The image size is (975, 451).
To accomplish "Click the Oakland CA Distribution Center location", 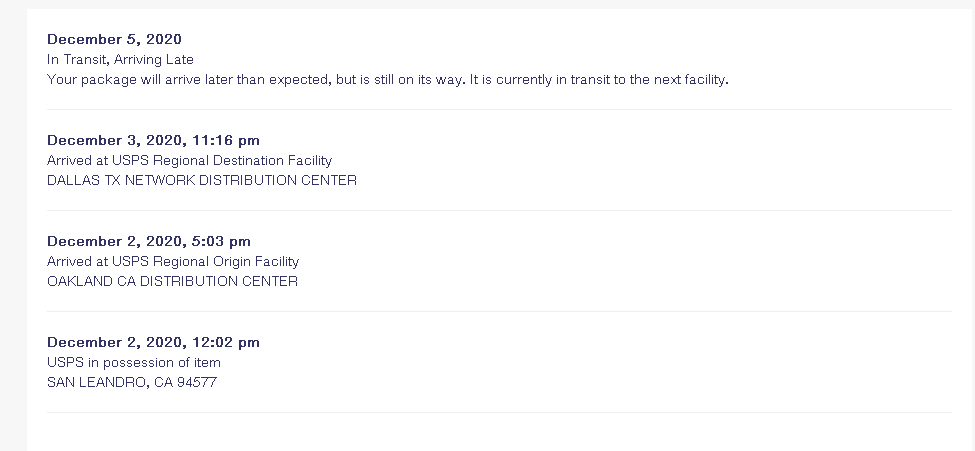I will coord(172,282).
